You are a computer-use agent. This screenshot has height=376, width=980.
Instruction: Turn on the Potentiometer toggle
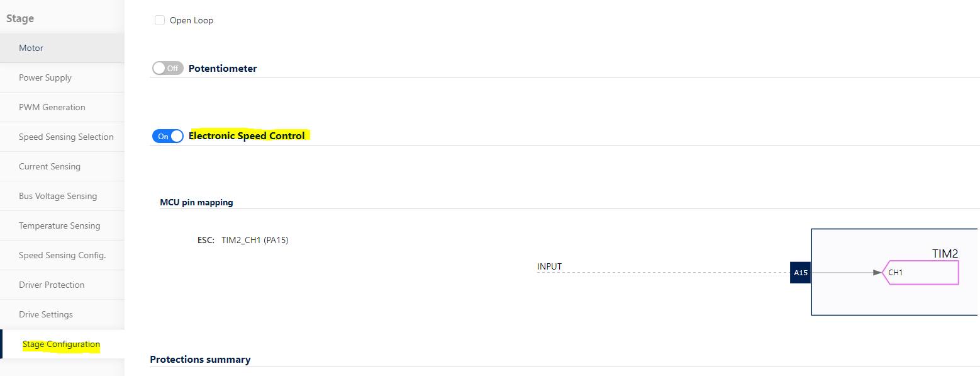[167, 68]
